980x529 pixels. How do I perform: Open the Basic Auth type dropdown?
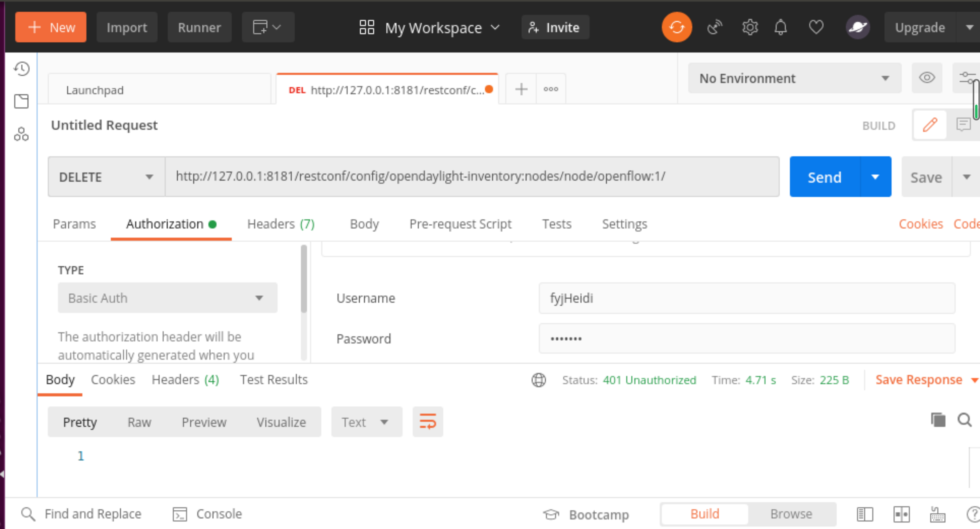[167, 298]
